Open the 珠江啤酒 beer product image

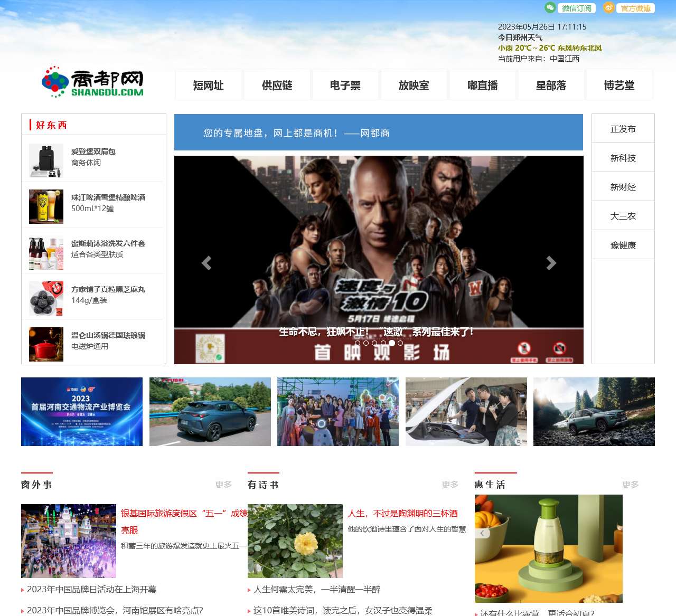46,206
